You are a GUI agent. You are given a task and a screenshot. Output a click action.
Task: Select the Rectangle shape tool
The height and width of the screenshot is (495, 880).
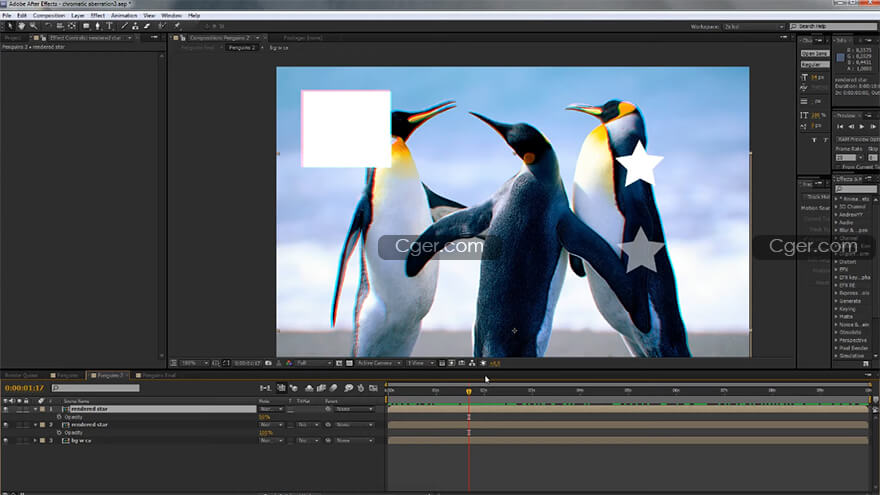click(x=86, y=26)
